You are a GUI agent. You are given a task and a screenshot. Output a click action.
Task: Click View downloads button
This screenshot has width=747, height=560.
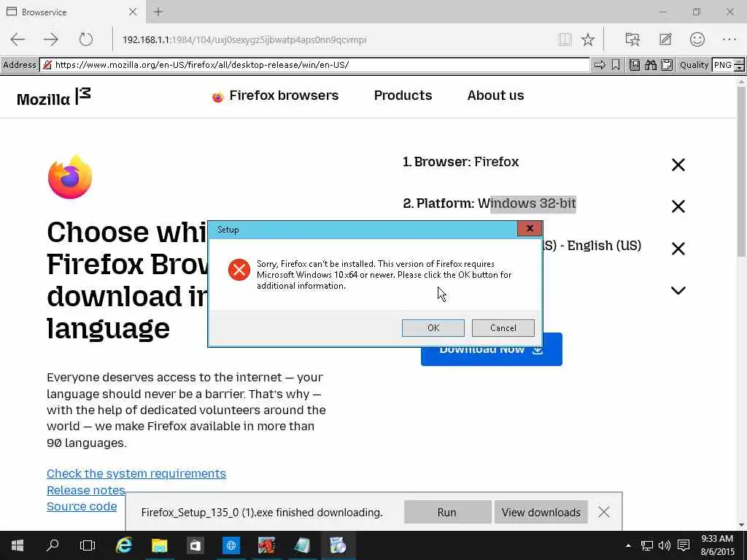[x=541, y=512]
